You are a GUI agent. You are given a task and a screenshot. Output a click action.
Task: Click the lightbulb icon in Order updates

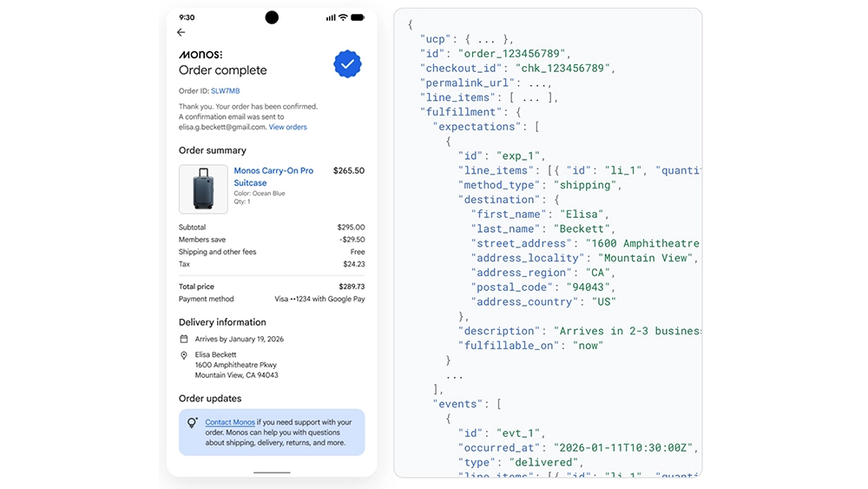point(192,423)
